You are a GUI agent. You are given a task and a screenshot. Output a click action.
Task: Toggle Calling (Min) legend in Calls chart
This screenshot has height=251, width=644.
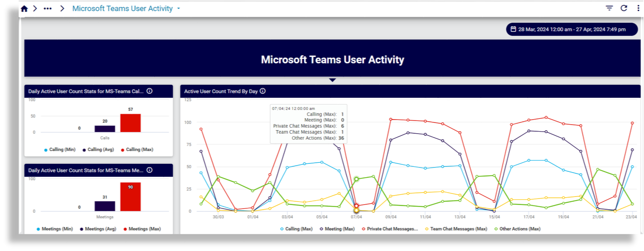tap(60, 150)
